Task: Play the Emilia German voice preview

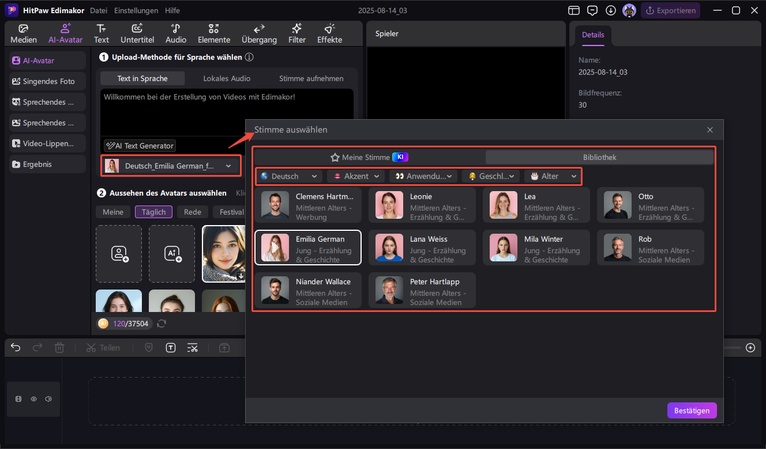Action: coord(275,248)
